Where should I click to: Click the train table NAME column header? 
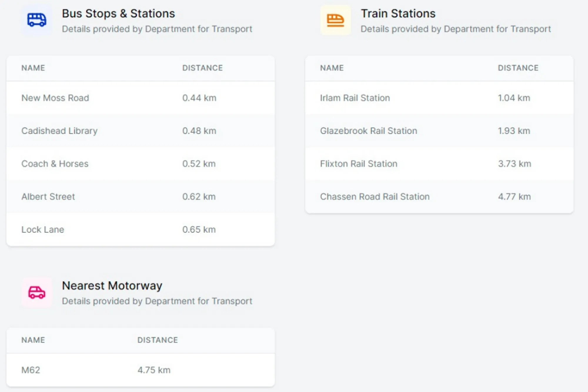pyautogui.click(x=332, y=68)
